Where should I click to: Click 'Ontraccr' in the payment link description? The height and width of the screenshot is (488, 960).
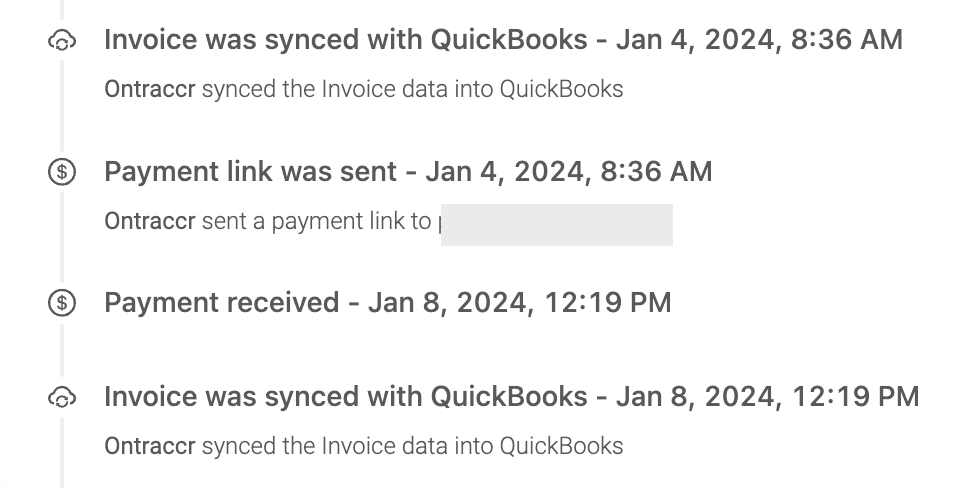(150, 221)
